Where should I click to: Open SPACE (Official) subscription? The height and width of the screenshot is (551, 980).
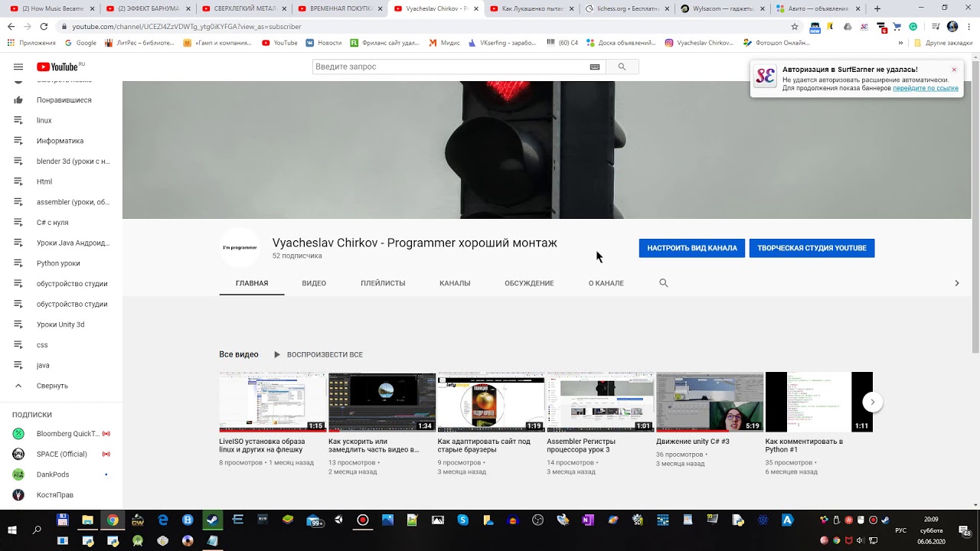(x=61, y=454)
